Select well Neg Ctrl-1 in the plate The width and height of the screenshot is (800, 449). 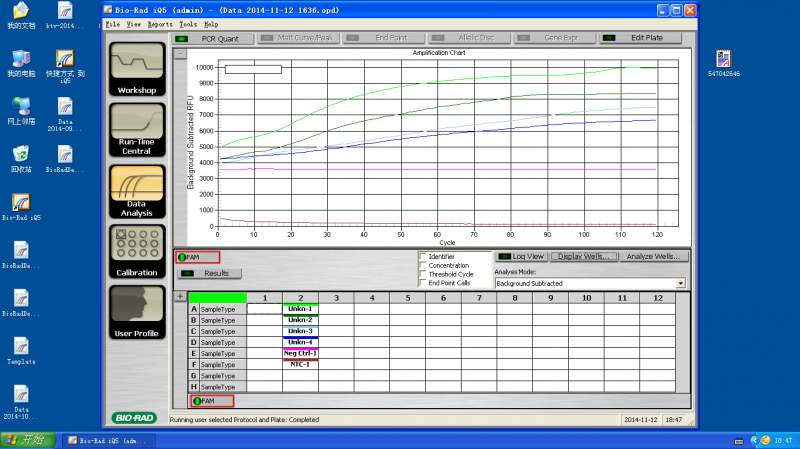point(300,353)
